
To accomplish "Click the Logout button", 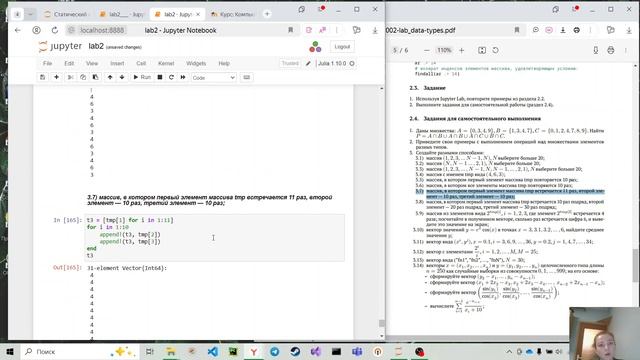I will [x=342, y=47].
